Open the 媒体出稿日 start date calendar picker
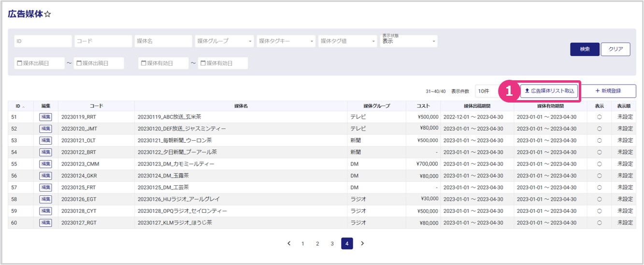Viewport: 644px width, 265px height. tap(19, 63)
